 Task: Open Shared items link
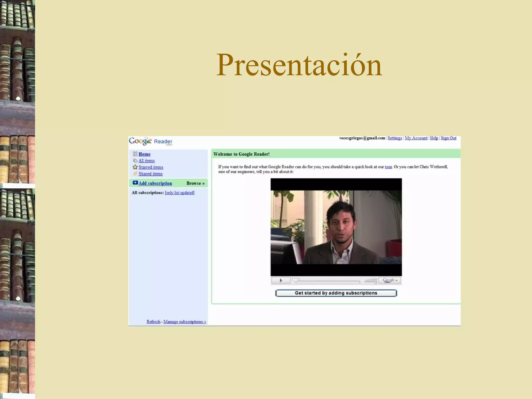tap(150, 174)
